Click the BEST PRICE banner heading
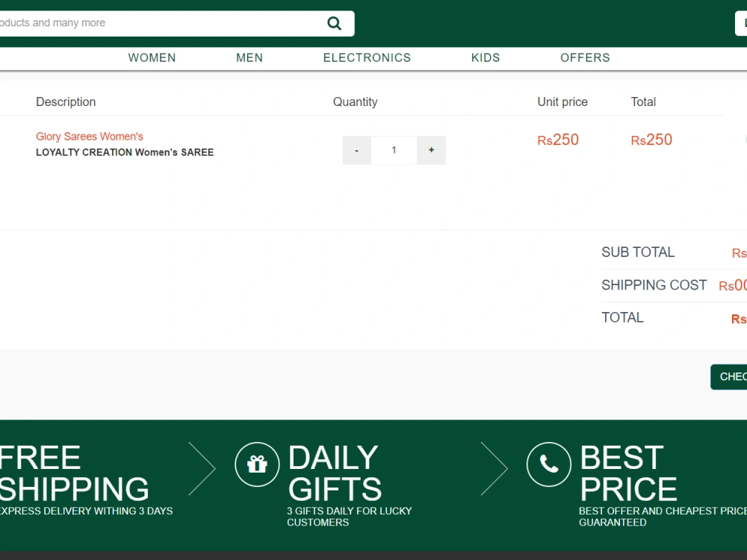 pos(628,473)
